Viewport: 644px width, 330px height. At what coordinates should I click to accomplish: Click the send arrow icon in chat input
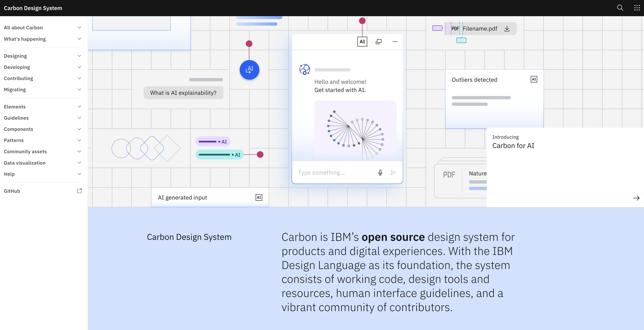(x=393, y=172)
